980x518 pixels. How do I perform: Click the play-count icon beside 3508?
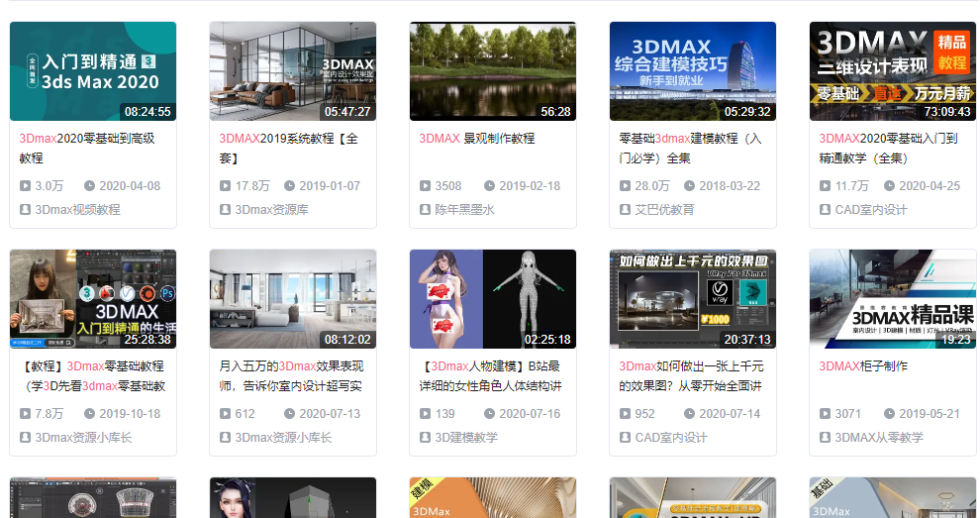point(425,186)
